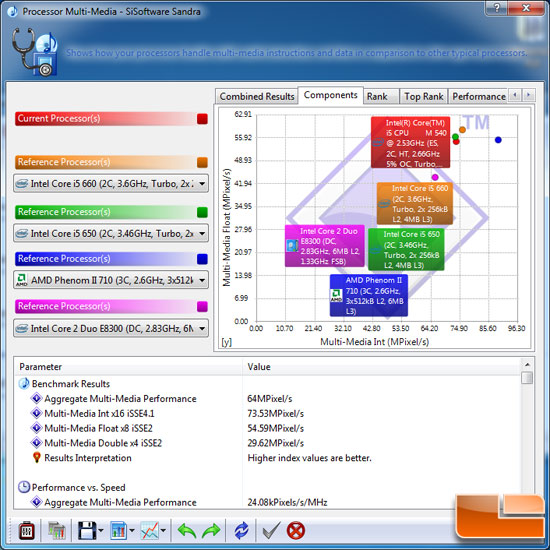Click the results list scroll up arrow
This screenshot has height=550, width=550.
click(527, 365)
